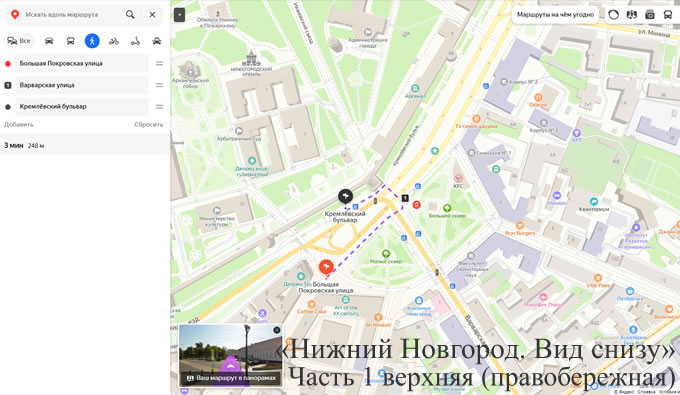Click 'Добавить' to add a waypoint
Image resolution: width=680 pixels, height=395 pixels.
tap(19, 124)
